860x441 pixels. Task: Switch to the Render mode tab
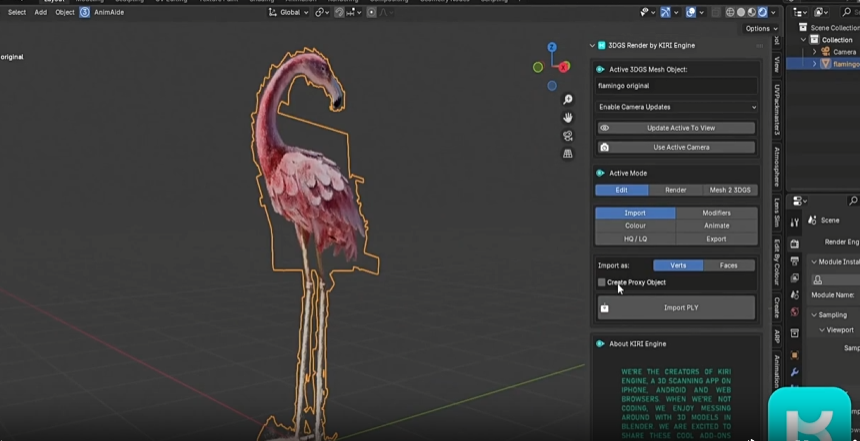675,190
